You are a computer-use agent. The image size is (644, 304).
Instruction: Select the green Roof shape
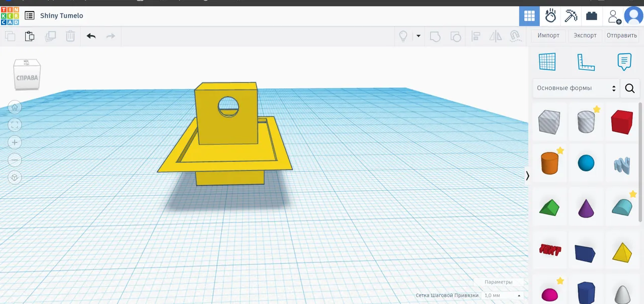click(x=549, y=207)
